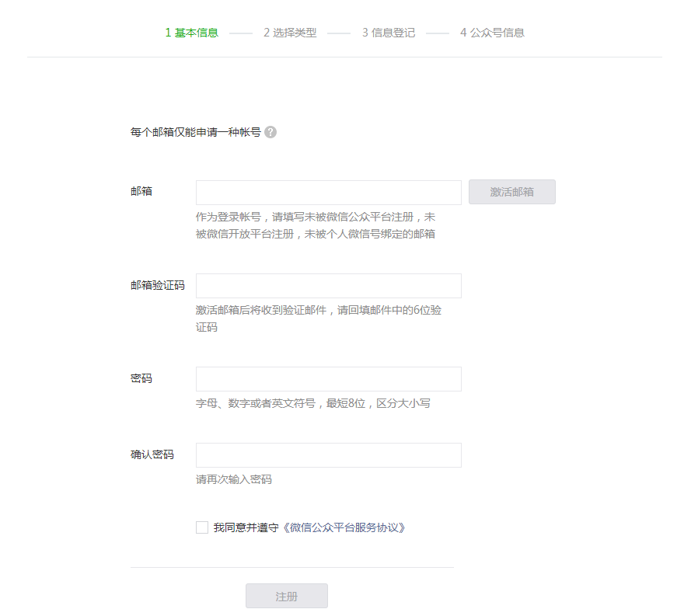This screenshot has width=691, height=616.
Task: Click the 确认密码 field label
Action: point(154,454)
